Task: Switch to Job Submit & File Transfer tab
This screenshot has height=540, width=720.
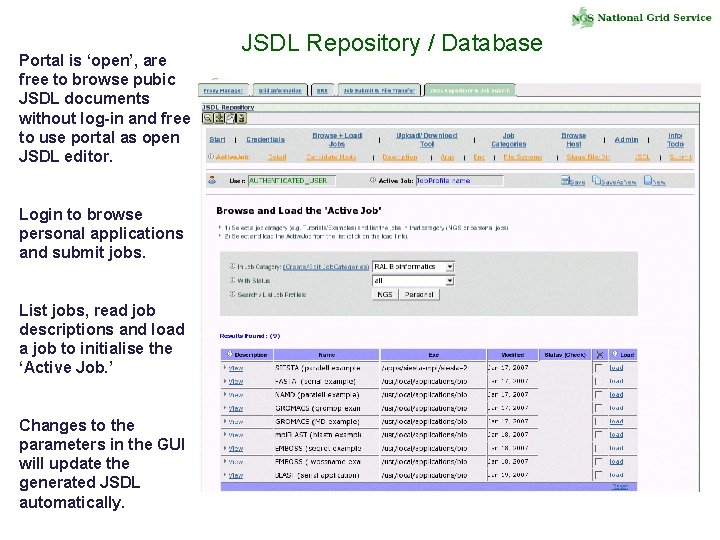Action: [379, 90]
